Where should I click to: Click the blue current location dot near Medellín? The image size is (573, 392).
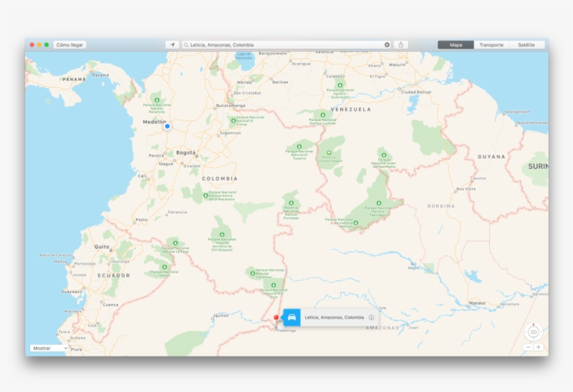point(168,126)
